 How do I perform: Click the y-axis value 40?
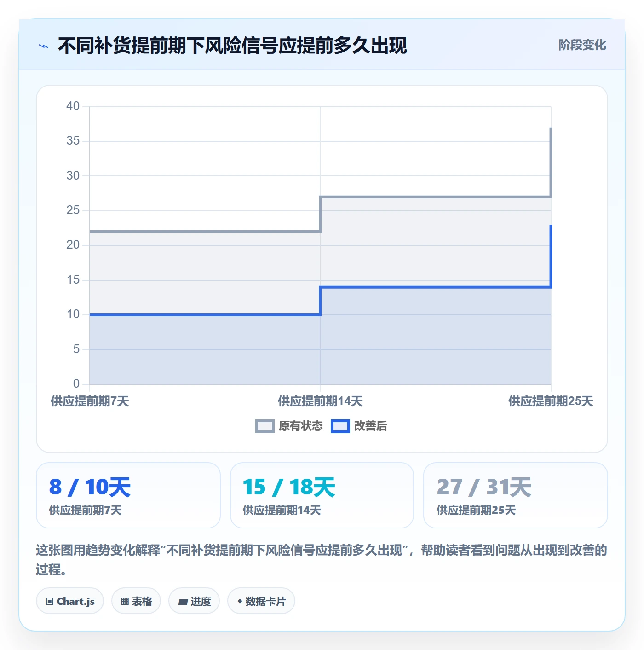click(73, 106)
